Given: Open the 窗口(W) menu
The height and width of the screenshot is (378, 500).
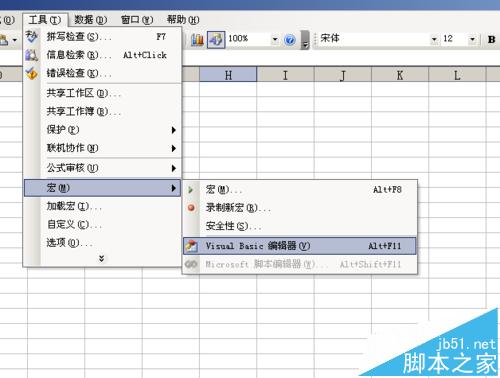Looking at the screenshot, I should click(x=137, y=20).
